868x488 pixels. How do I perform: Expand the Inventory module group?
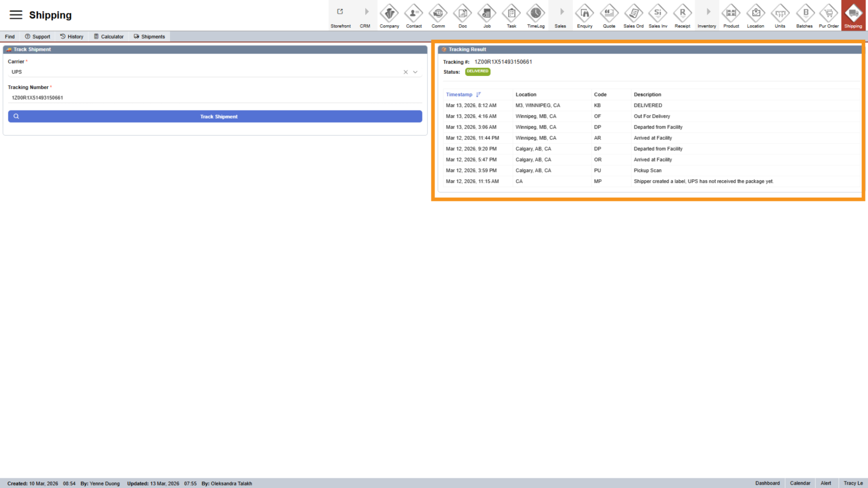(707, 15)
